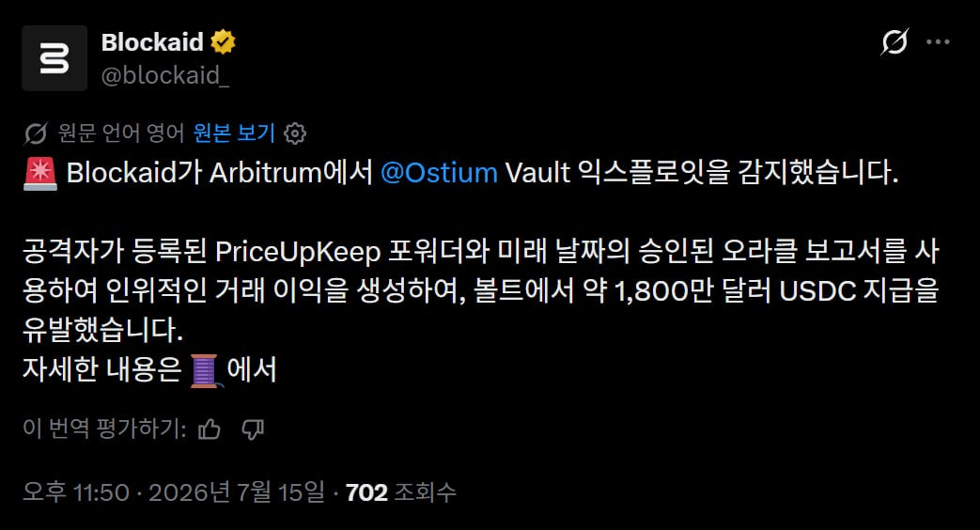Rate the translation with thumbs up
This screenshot has width=980, height=530.
click(x=210, y=429)
